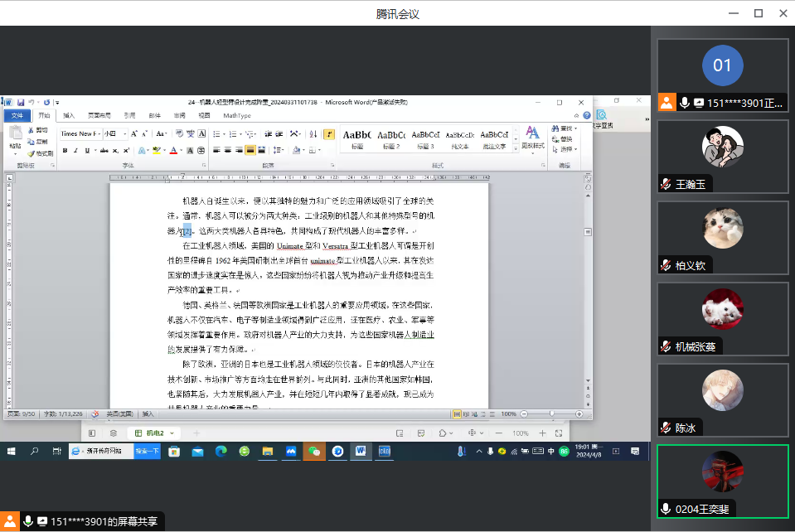Click the 查找 (Find) button
This screenshot has height=532, width=795.
(x=566, y=128)
